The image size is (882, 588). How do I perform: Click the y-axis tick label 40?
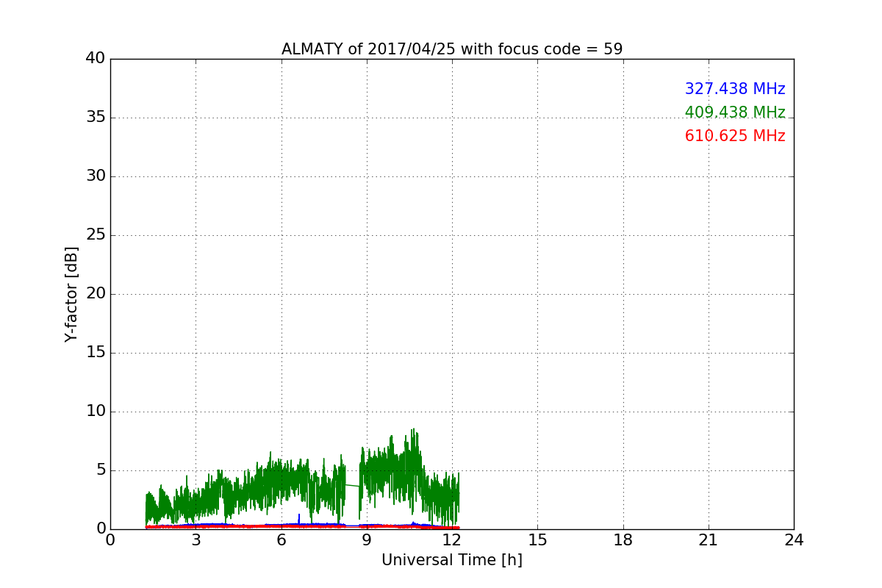coord(96,59)
